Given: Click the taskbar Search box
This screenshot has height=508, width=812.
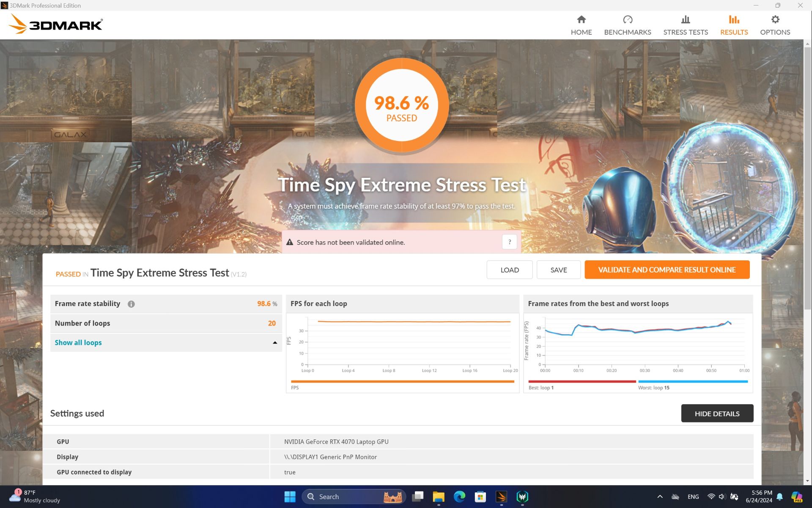Looking at the screenshot, I should click(354, 497).
